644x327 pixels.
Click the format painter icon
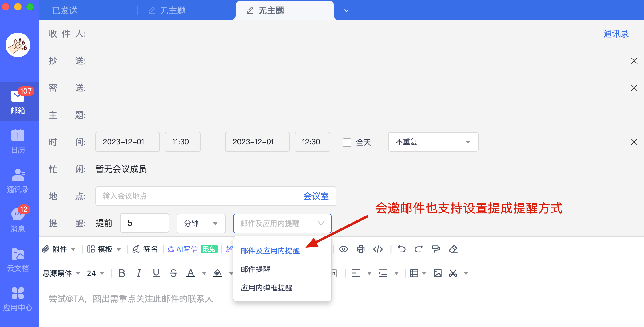[436, 249]
